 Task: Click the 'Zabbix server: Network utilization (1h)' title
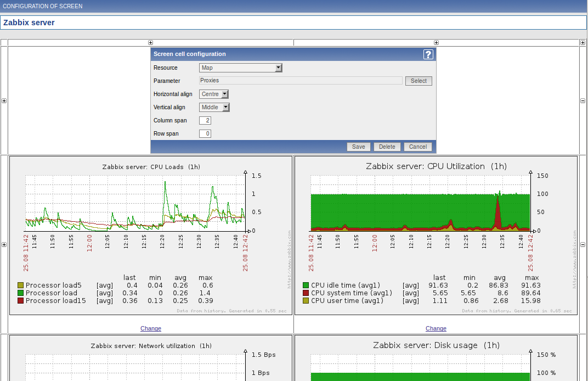coord(151,346)
